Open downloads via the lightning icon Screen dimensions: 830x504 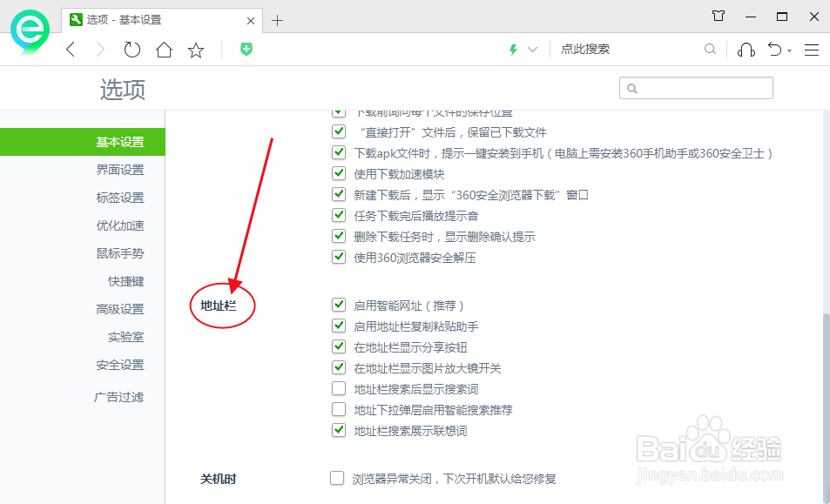coord(512,50)
